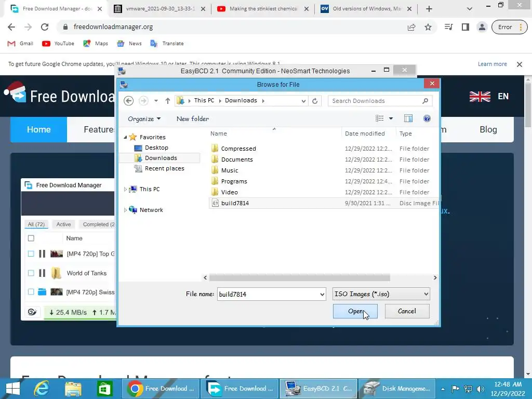Screen dimensions: 532x399
Task: Expand Network tree node
Action: click(x=125, y=210)
